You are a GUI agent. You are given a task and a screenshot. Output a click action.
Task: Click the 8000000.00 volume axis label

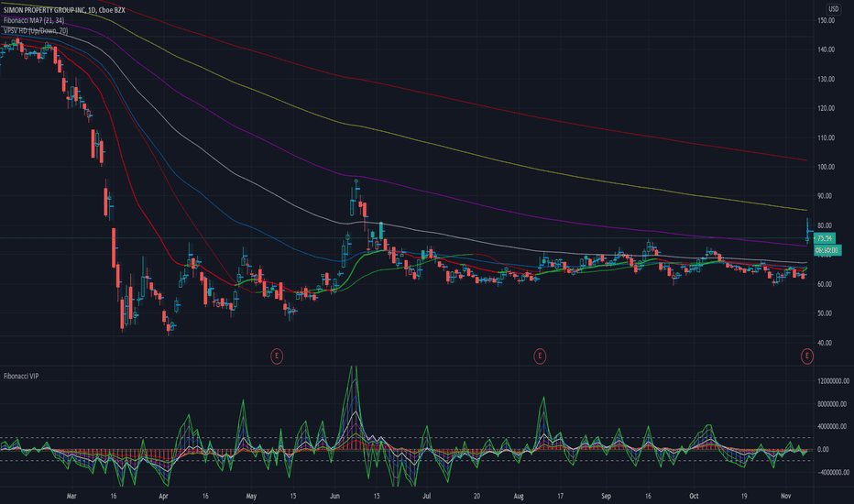(x=832, y=404)
